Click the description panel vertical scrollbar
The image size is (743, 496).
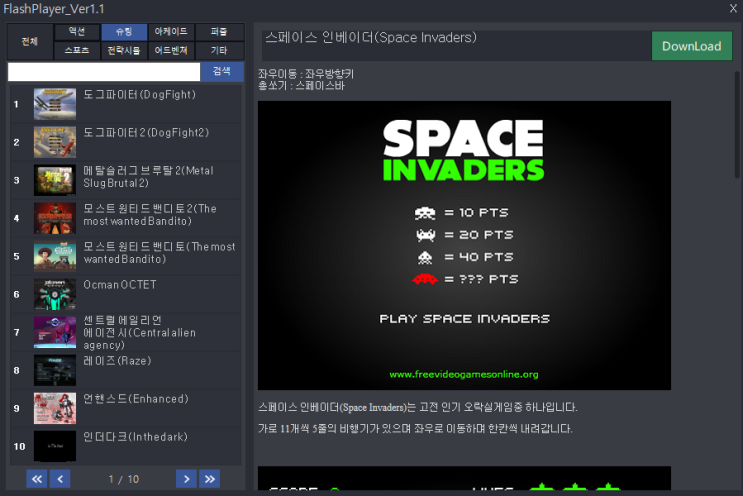click(x=737, y=125)
